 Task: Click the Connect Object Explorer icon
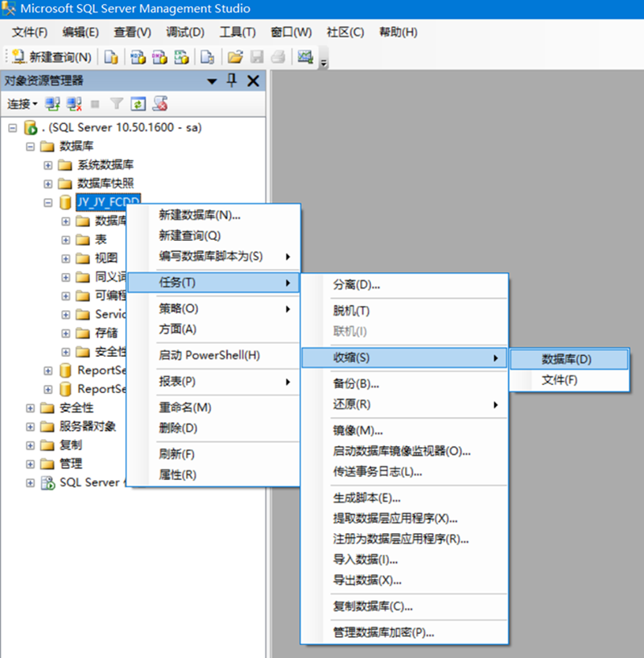[52, 104]
